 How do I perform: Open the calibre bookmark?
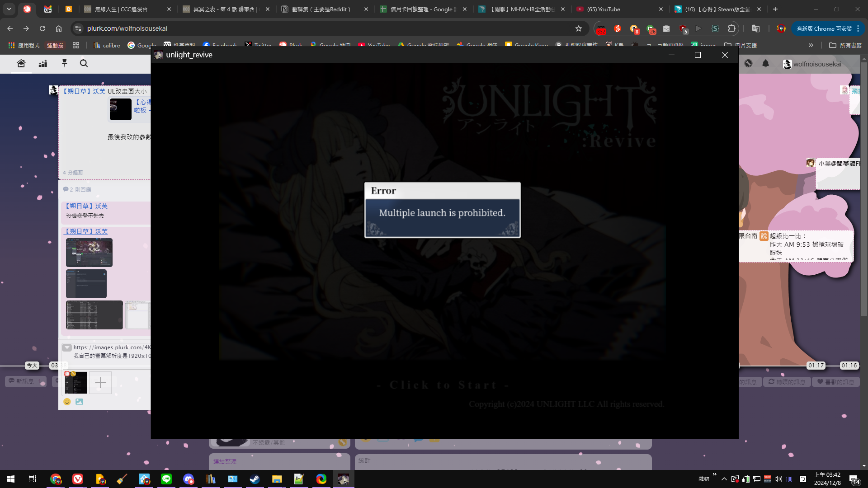[x=107, y=45]
